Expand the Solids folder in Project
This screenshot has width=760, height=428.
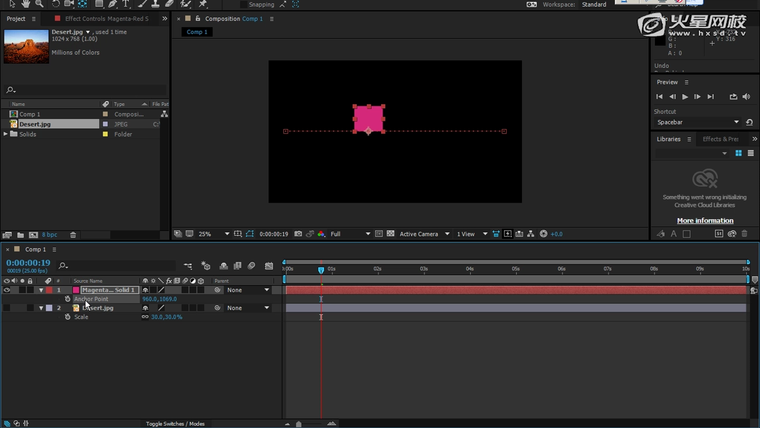coord(6,134)
